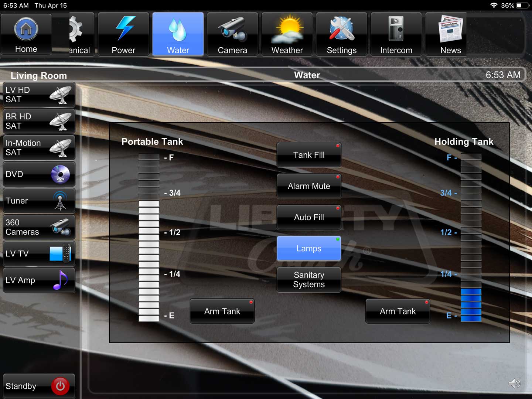Select the LV Amp music note icon
532x399 pixels.
point(39,280)
